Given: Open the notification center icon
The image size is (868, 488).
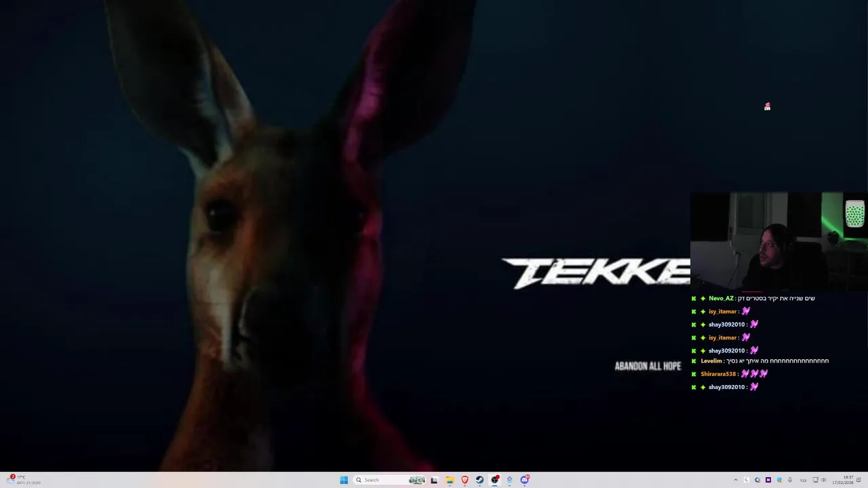Looking at the screenshot, I should point(859,480).
